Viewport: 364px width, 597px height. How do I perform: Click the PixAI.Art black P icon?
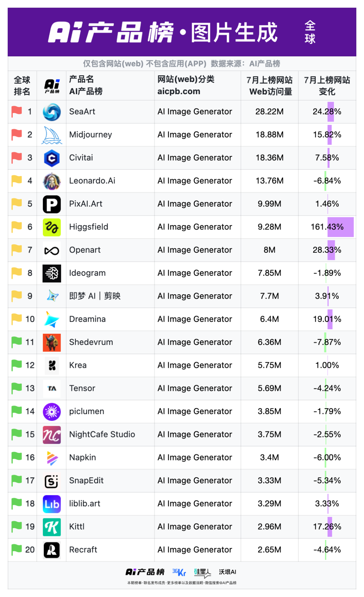point(52,204)
